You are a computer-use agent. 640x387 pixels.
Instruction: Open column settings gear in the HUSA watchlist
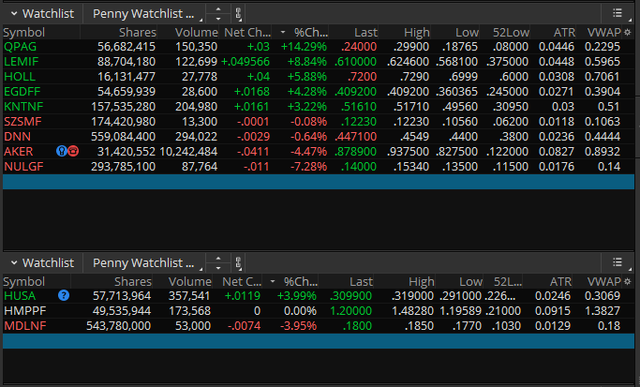pyautogui.click(x=628, y=281)
